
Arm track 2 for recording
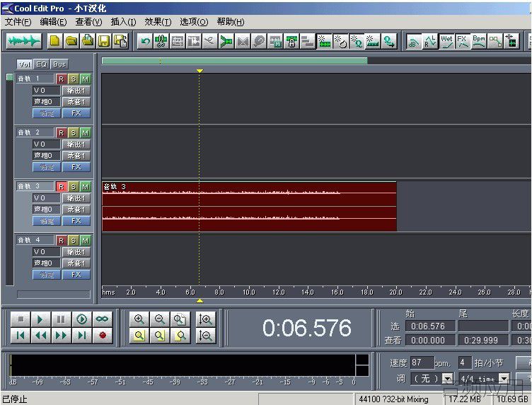[x=61, y=132]
